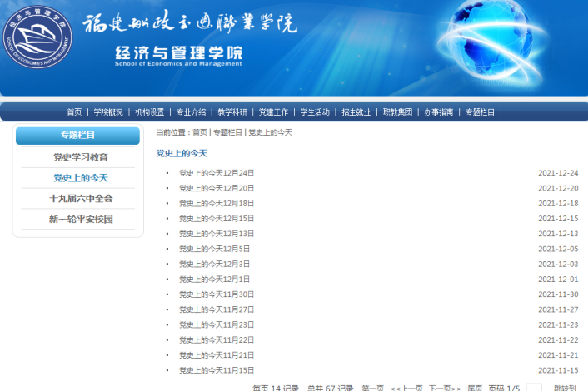Open the 首页 navigation menu item
The width and height of the screenshot is (588, 391).
(74, 112)
